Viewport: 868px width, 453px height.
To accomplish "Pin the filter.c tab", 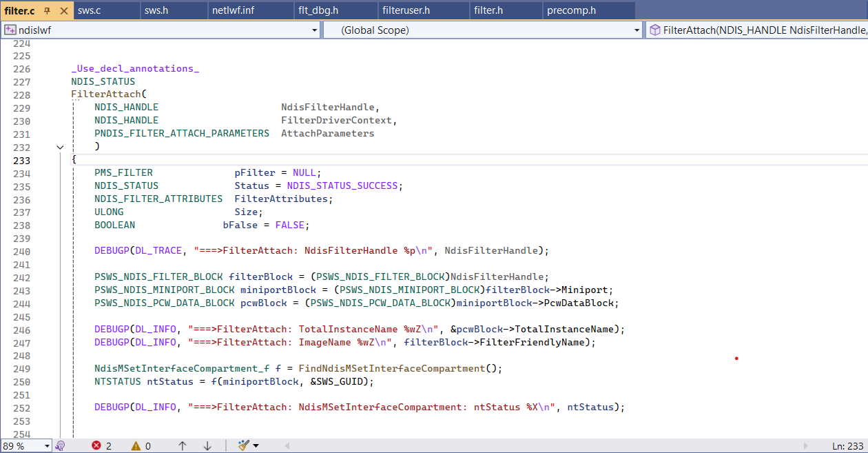I will [48, 11].
